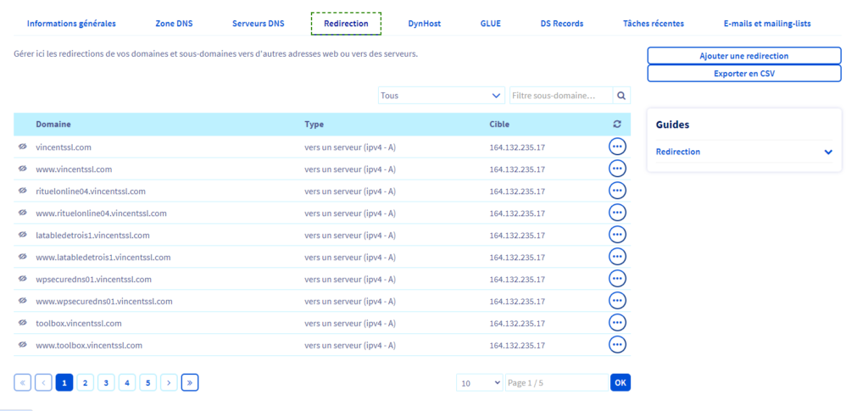Click the 'Filtre sous-domaine' search field
This screenshot has width=868, height=411.
[560, 96]
